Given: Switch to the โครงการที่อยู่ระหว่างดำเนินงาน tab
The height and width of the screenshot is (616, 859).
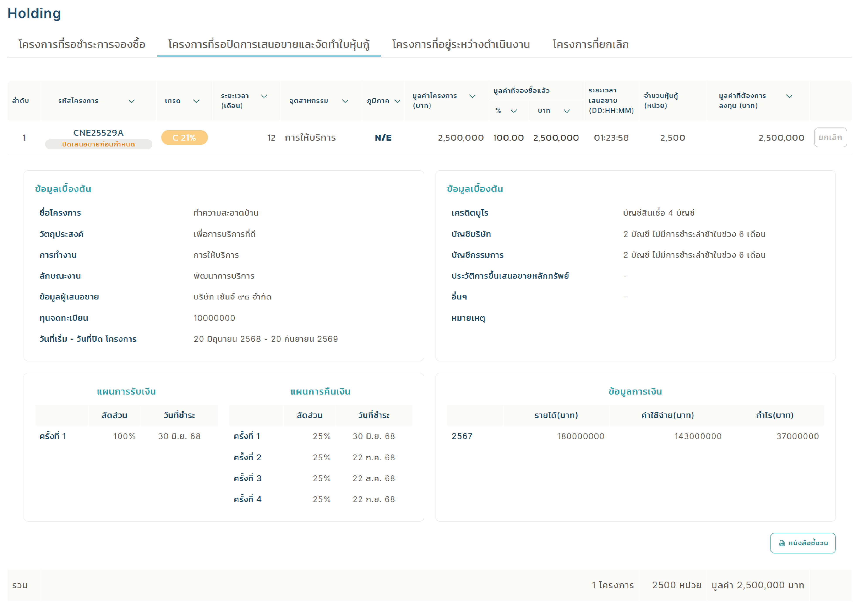Looking at the screenshot, I should pyautogui.click(x=461, y=44).
